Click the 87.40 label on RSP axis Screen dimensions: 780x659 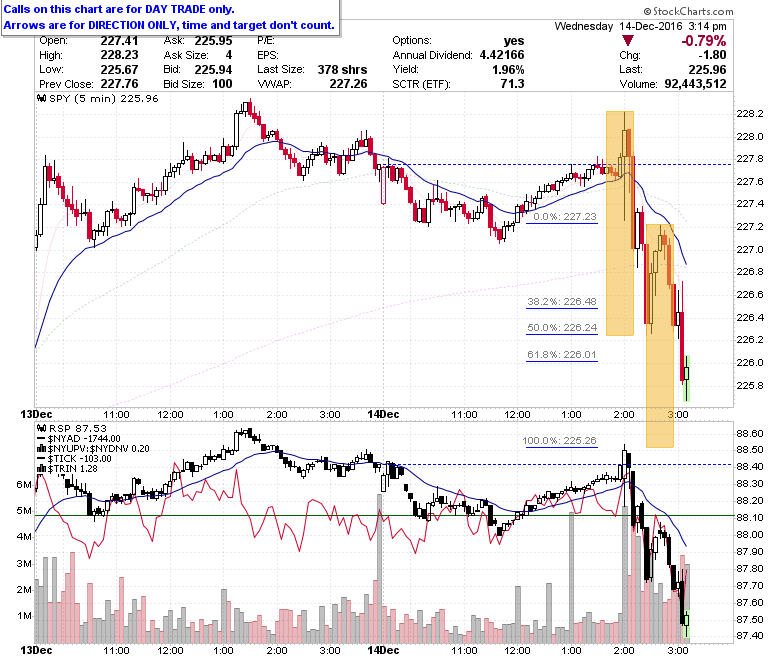tap(750, 636)
